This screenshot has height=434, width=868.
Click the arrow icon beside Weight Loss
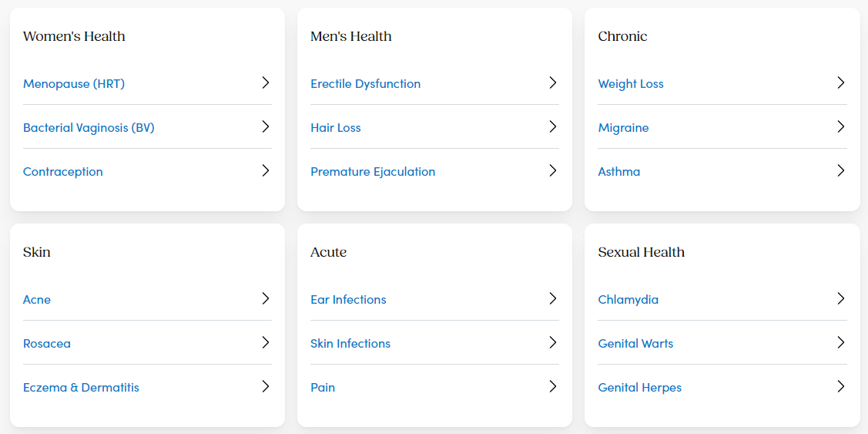(841, 82)
